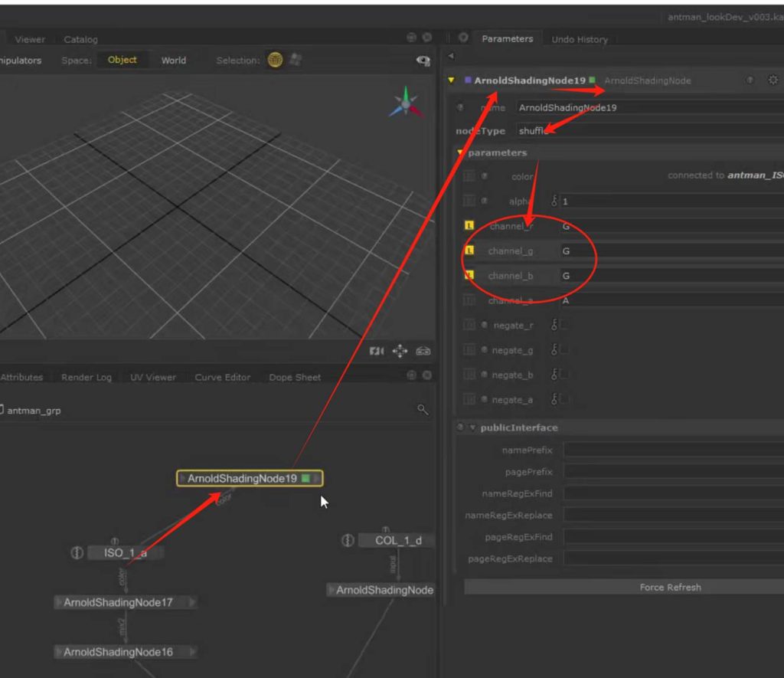The height and width of the screenshot is (678, 784).
Task: Collapse the parameters group
Action: pos(461,153)
